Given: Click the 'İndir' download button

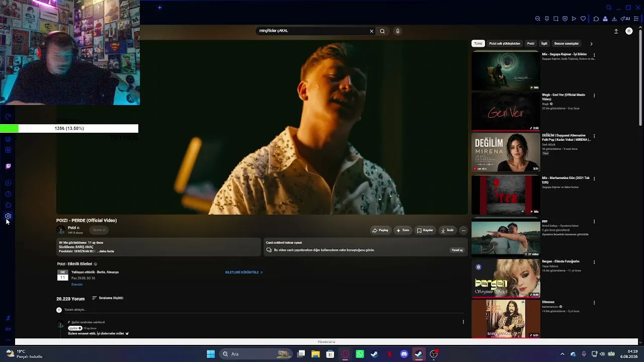Looking at the screenshot, I should tap(447, 230).
